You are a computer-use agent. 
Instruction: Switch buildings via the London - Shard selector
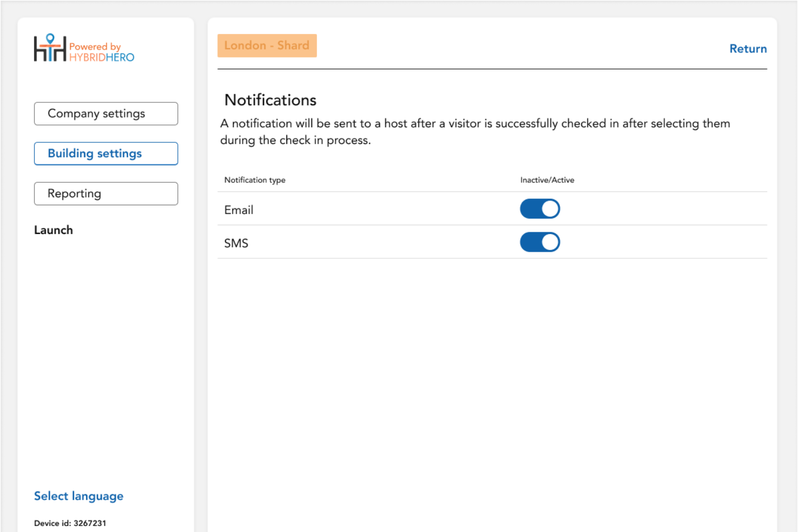[x=267, y=45]
